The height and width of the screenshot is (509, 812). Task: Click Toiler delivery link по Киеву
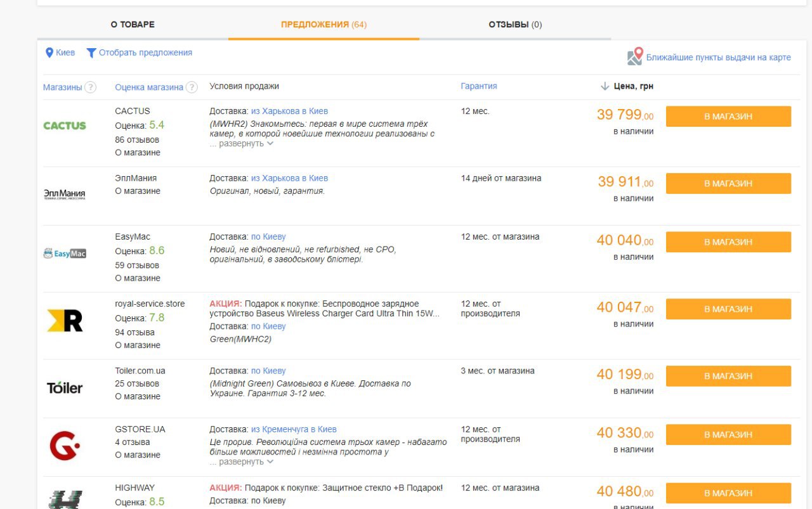pos(268,371)
